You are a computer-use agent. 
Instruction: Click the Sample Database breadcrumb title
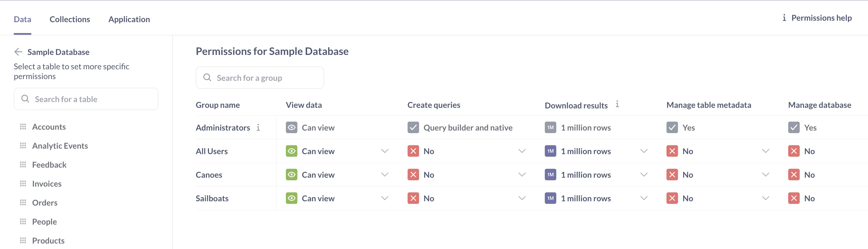tap(58, 52)
